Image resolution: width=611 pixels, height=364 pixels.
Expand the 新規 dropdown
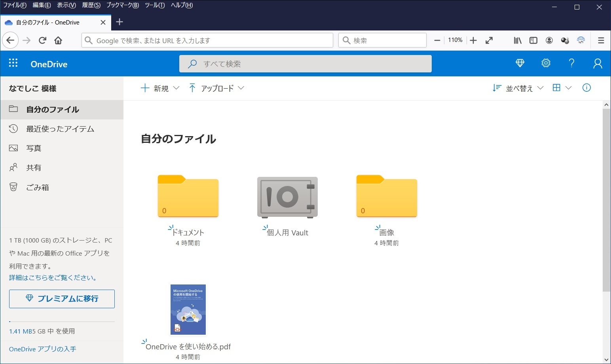(x=160, y=88)
